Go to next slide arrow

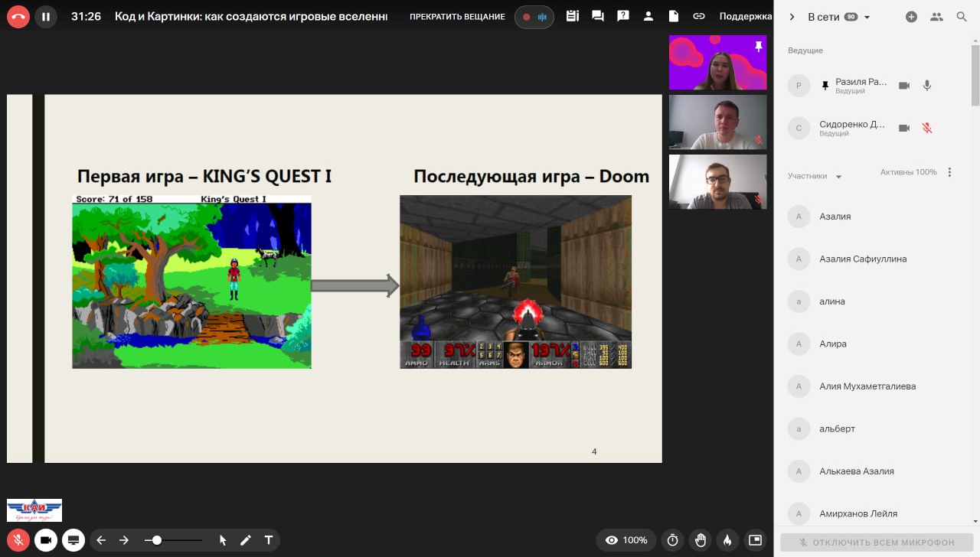[x=124, y=540]
